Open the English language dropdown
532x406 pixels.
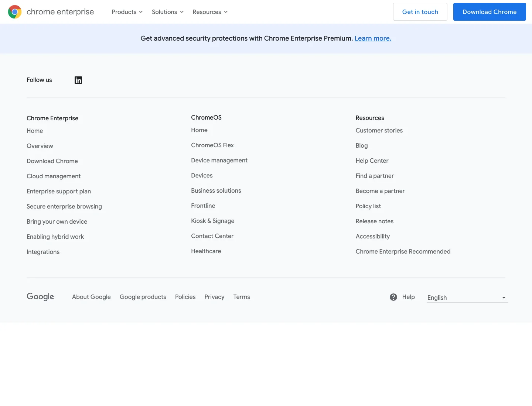click(x=467, y=297)
